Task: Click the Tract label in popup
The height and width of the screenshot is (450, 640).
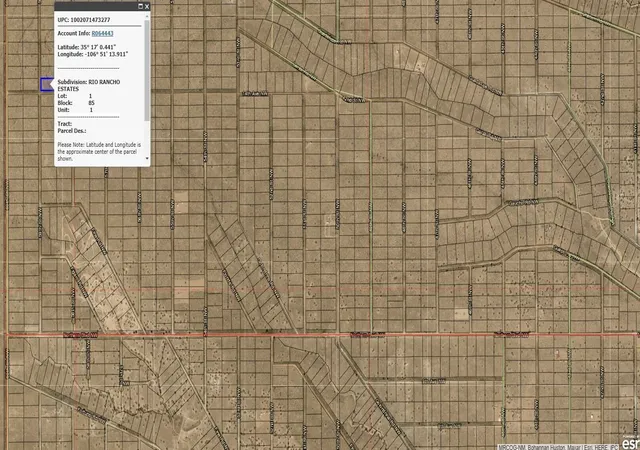Action: pyautogui.click(x=64, y=124)
